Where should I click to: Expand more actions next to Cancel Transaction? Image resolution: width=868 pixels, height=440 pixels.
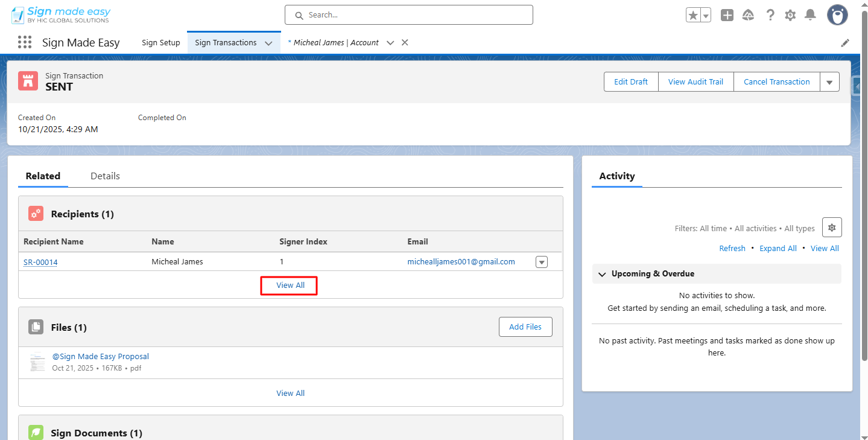pyautogui.click(x=829, y=82)
